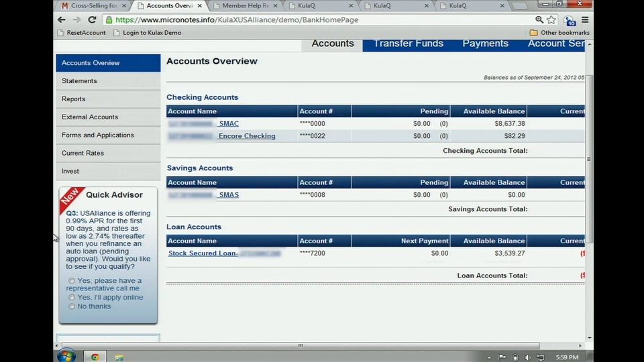Click the browser back arrow
Screen dimensions: 644x362
pyautogui.click(x=62, y=19)
